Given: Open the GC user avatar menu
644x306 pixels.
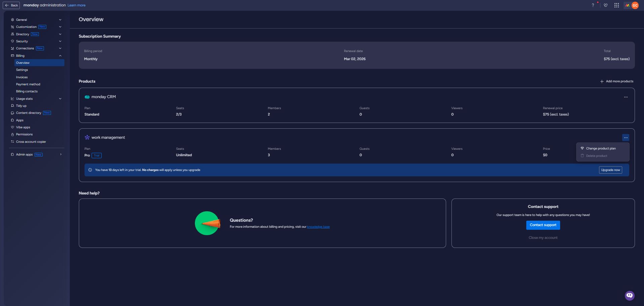Looking at the screenshot, I should (635, 5).
